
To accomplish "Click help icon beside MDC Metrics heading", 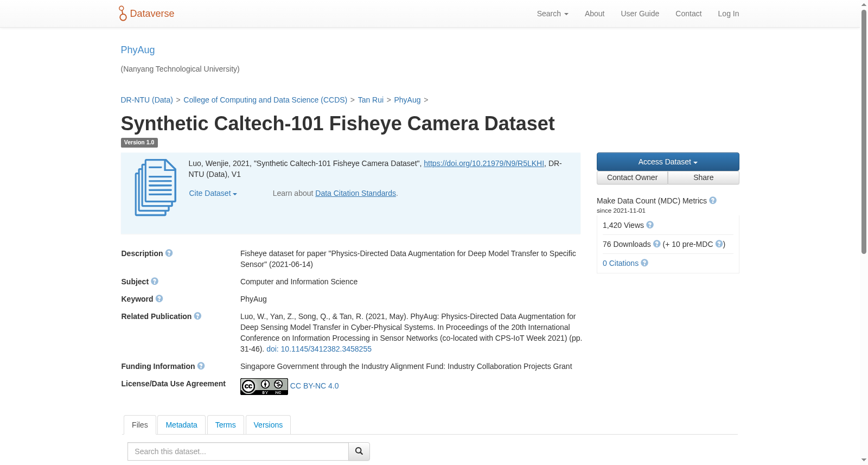I will pos(713,201).
